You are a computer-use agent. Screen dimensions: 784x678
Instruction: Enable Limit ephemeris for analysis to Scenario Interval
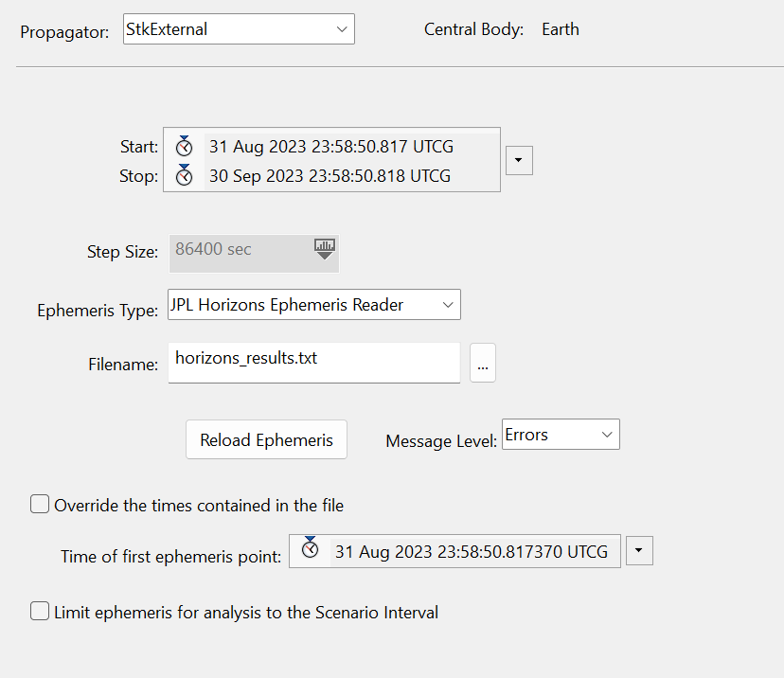[39, 611]
